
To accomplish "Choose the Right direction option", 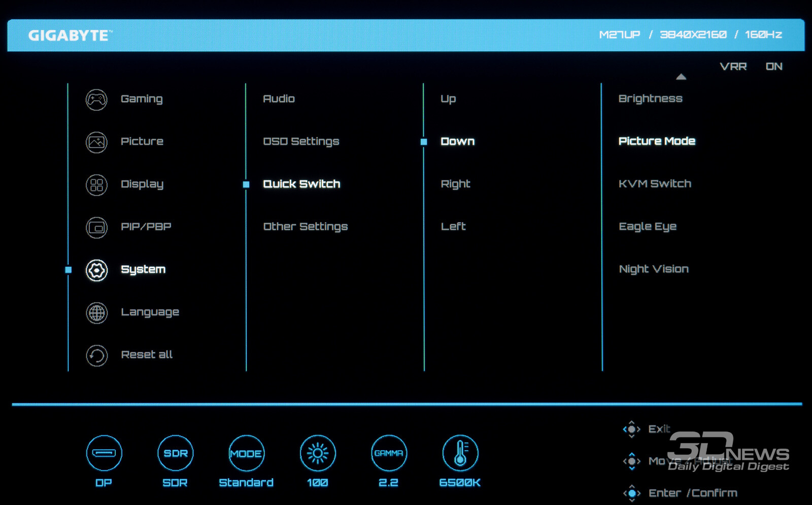I will [455, 184].
